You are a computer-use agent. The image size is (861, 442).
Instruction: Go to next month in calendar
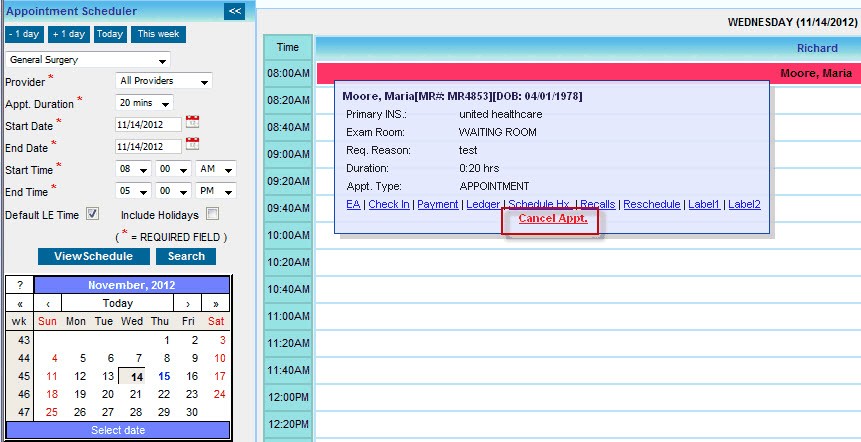pyautogui.click(x=187, y=303)
